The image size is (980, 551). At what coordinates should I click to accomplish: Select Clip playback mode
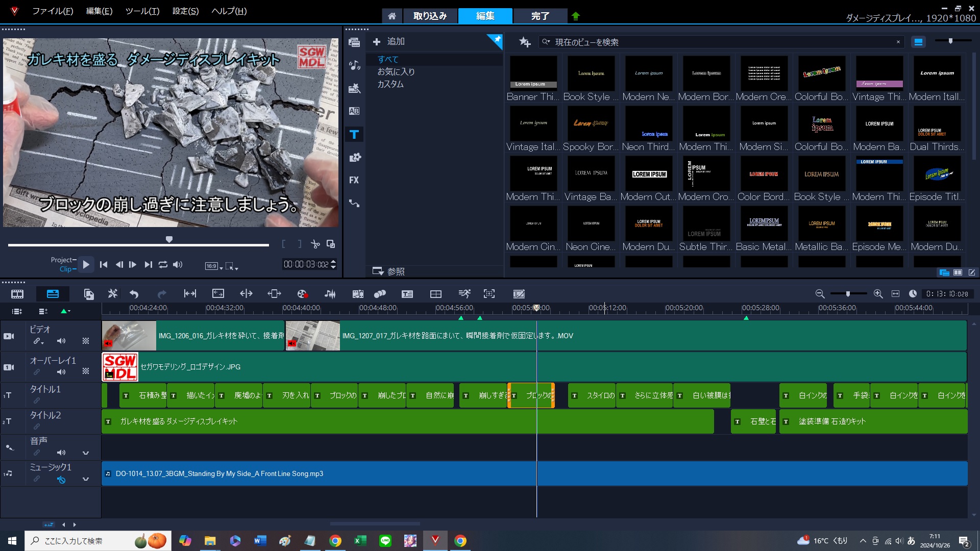(x=66, y=269)
